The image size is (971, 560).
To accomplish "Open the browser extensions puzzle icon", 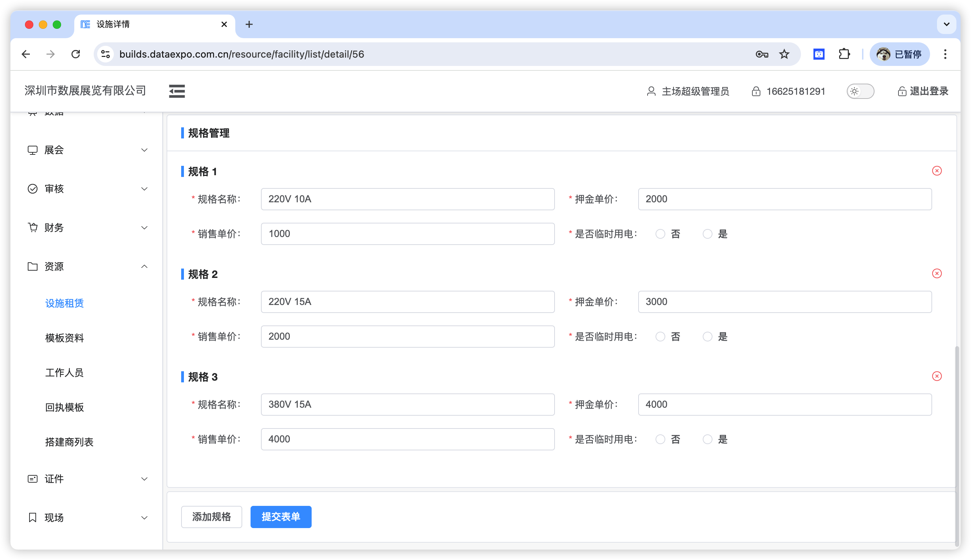I will (844, 54).
